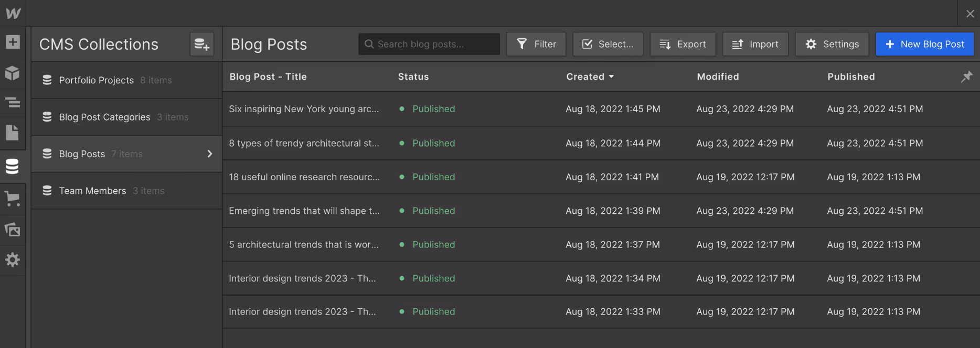Image resolution: width=980 pixels, height=348 pixels.
Task: Select Portfolio Projects collection
Action: (126, 80)
